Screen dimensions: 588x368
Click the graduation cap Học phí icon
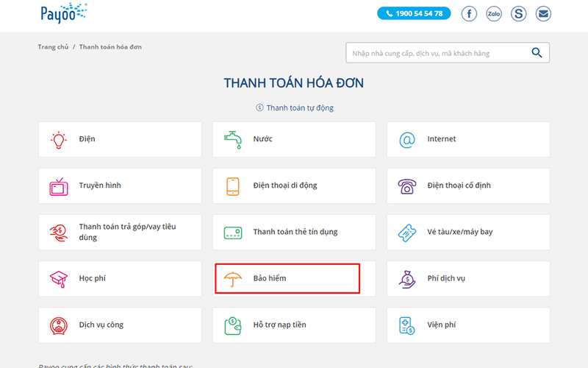pyautogui.click(x=59, y=280)
